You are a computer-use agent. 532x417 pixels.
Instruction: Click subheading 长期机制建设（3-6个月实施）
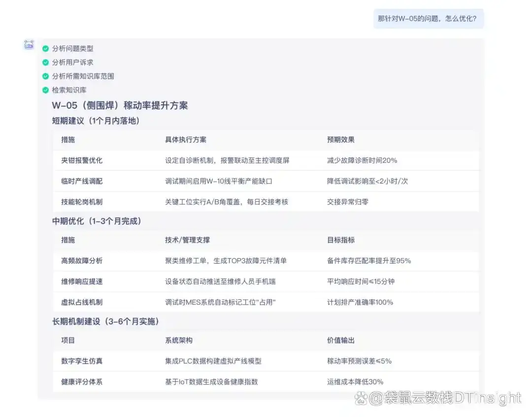pos(105,321)
